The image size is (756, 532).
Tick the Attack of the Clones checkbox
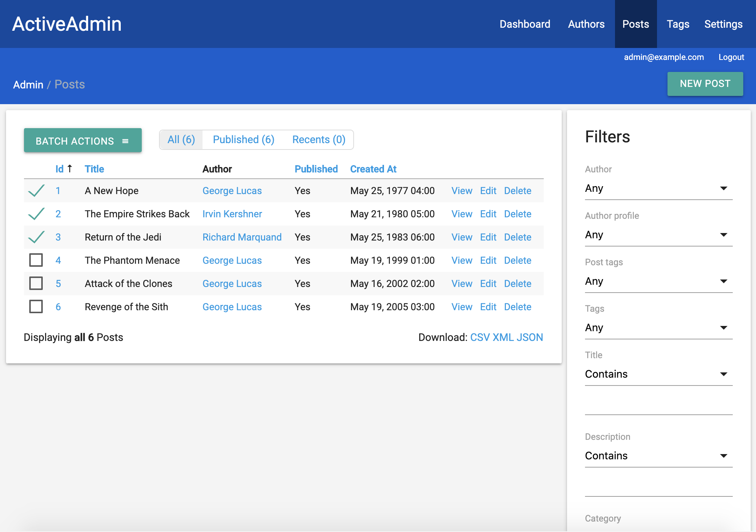coord(36,283)
